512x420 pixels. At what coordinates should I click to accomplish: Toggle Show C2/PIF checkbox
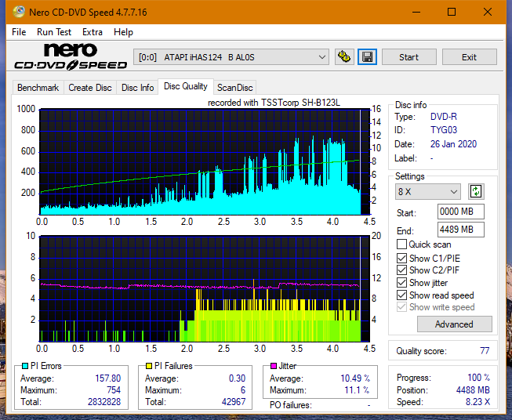click(401, 270)
